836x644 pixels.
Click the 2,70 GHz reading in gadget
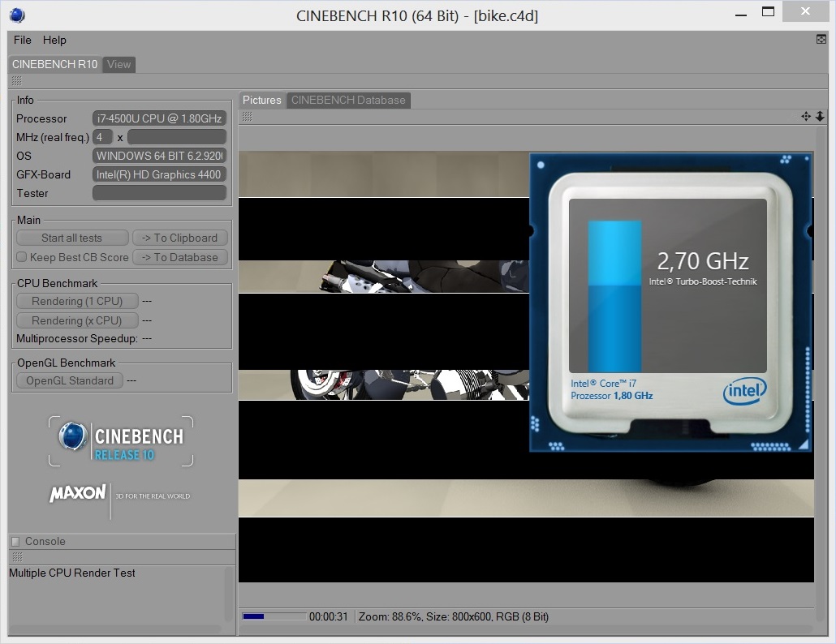click(703, 261)
